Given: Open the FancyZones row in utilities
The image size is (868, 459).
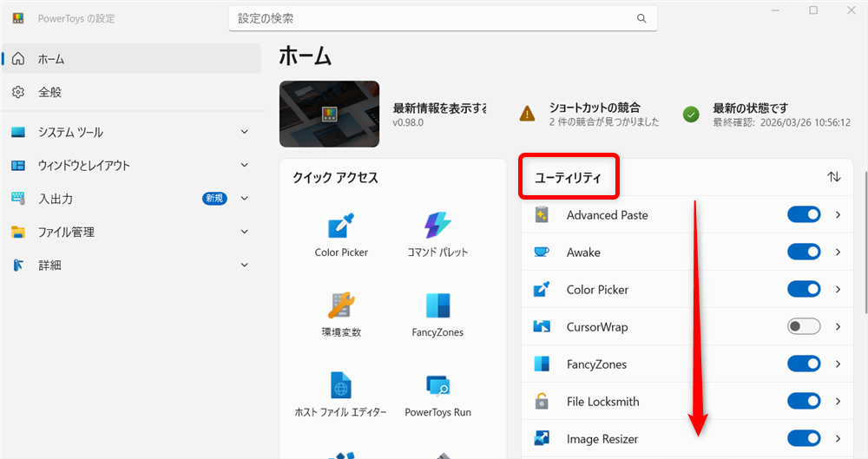Looking at the screenshot, I should 687,364.
